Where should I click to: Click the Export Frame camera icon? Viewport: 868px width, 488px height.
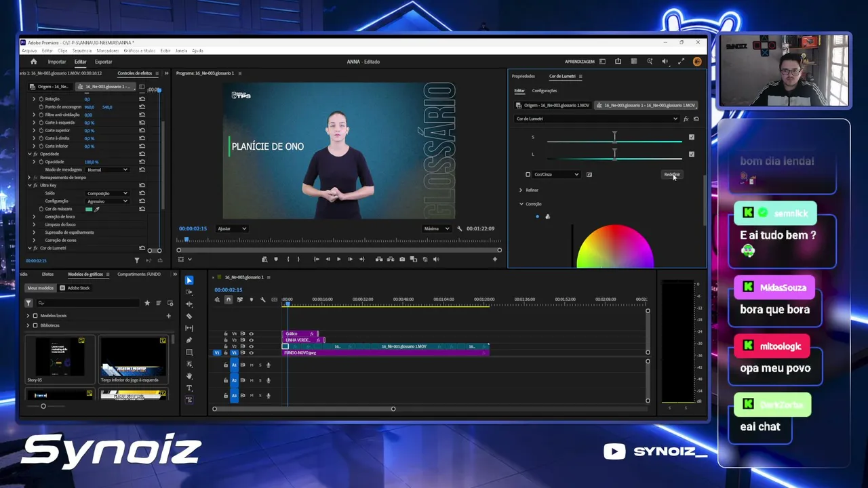402,259
